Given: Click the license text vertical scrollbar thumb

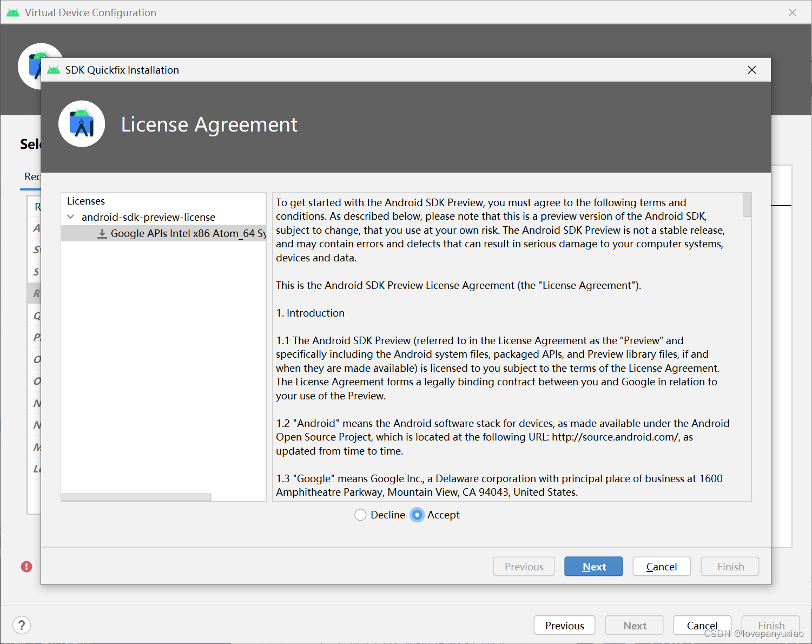Looking at the screenshot, I should [747, 205].
